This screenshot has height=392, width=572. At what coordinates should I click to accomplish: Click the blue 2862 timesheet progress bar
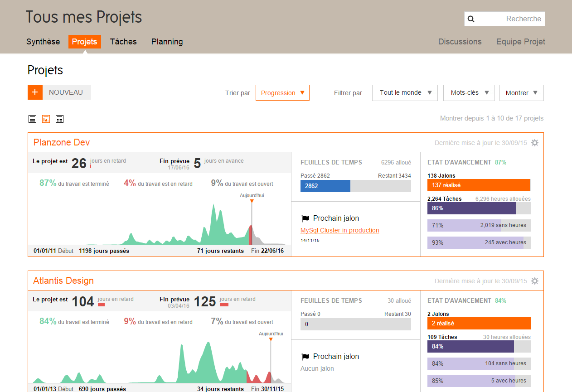pyautogui.click(x=325, y=186)
